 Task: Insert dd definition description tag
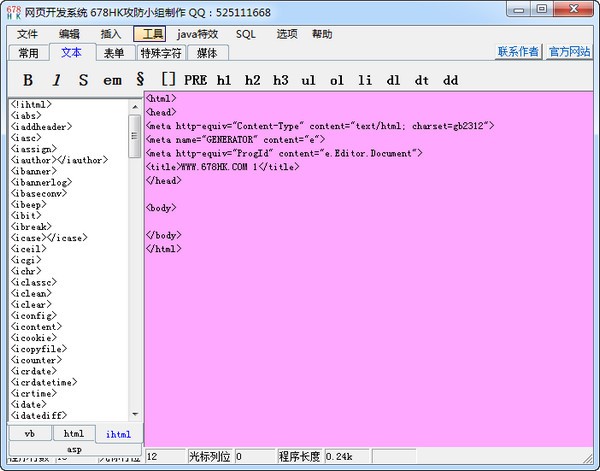[x=450, y=80]
